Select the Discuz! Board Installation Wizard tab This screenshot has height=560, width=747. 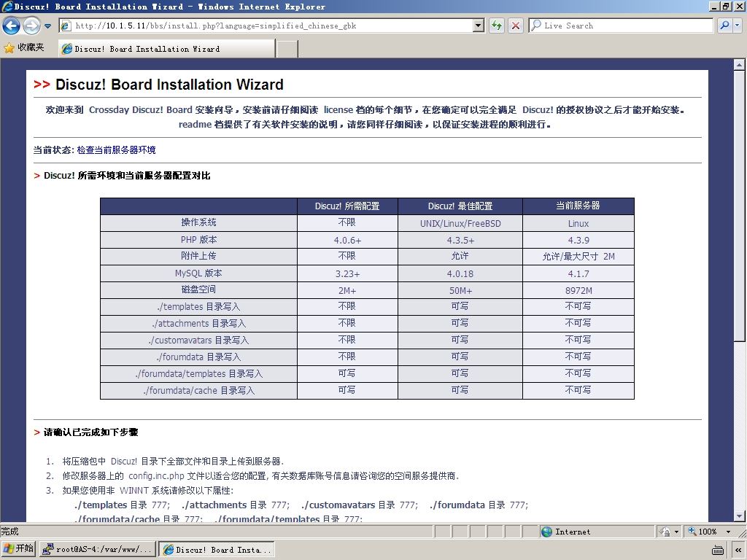click(167, 49)
